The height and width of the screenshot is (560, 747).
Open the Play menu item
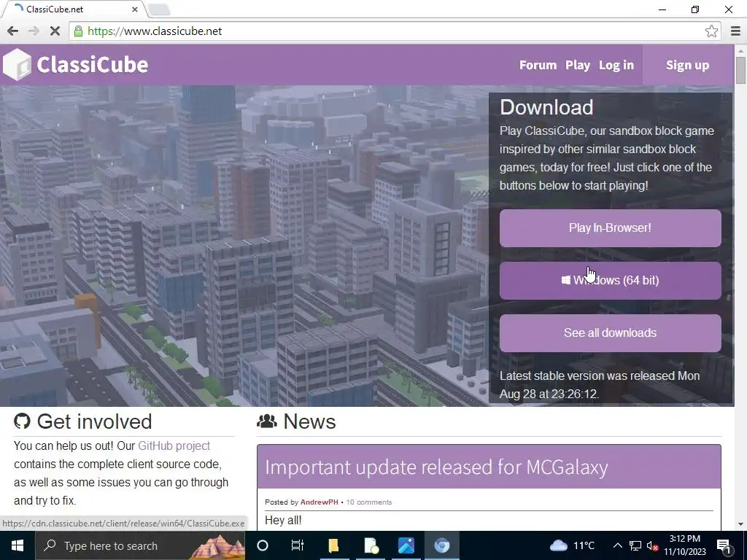[x=578, y=65]
